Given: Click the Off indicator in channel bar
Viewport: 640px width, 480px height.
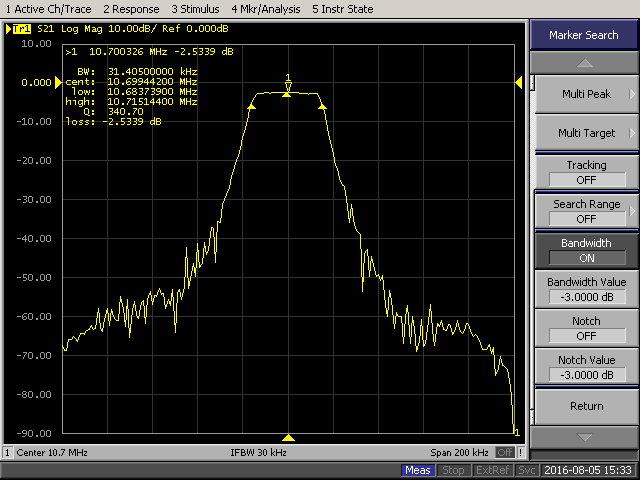Looking at the screenshot, I should tap(505, 453).
